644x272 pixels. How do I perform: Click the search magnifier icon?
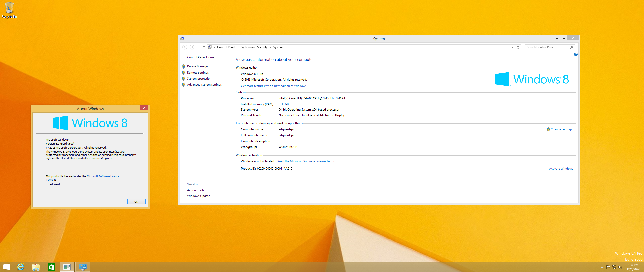point(572,47)
